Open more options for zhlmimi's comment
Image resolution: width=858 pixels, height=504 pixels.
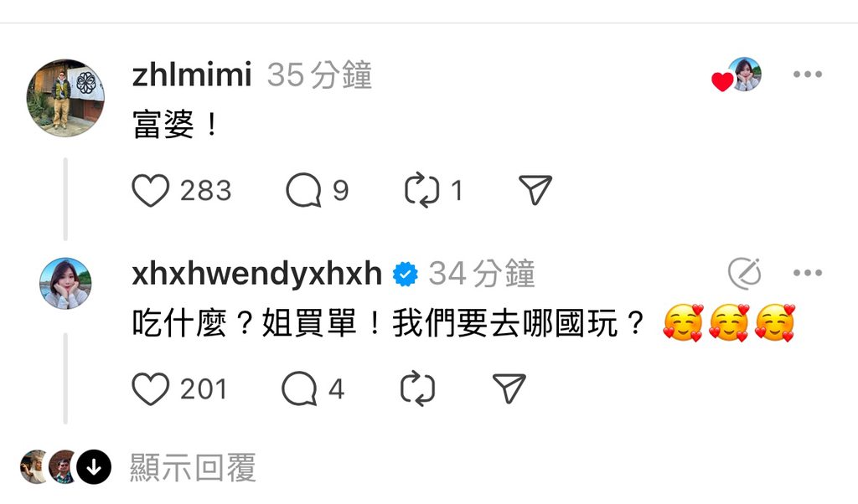coord(808,75)
